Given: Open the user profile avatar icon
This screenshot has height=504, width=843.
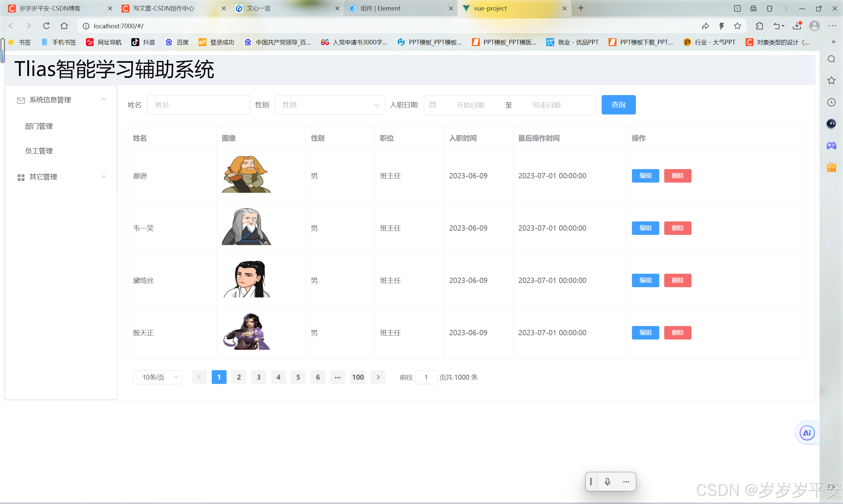Looking at the screenshot, I should [814, 26].
